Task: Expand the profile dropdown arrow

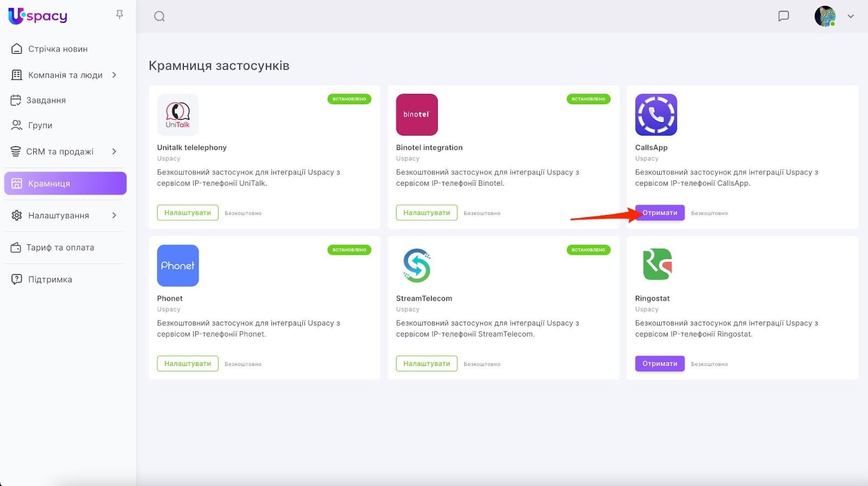Action: [x=851, y=16]
